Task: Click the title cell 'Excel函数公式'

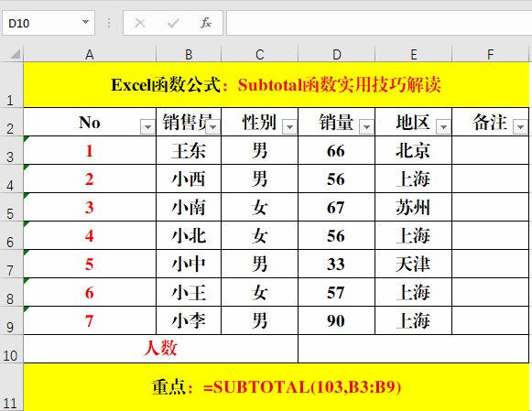Action: point(277,85)
